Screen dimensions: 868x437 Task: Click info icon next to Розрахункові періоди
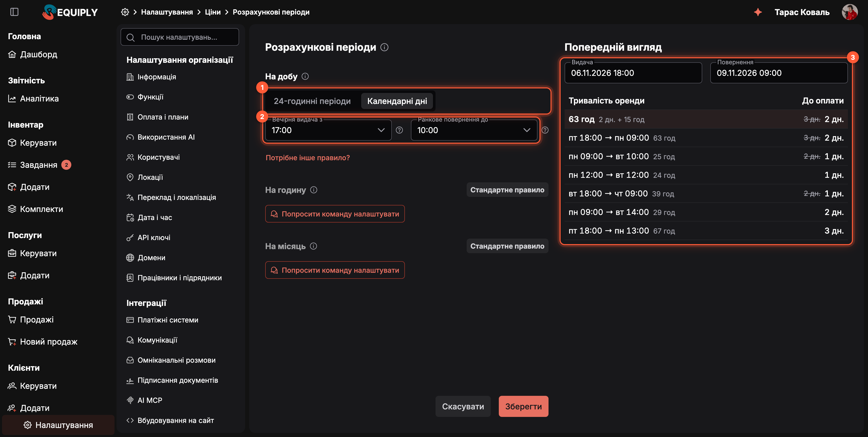(x=385, y=47)
